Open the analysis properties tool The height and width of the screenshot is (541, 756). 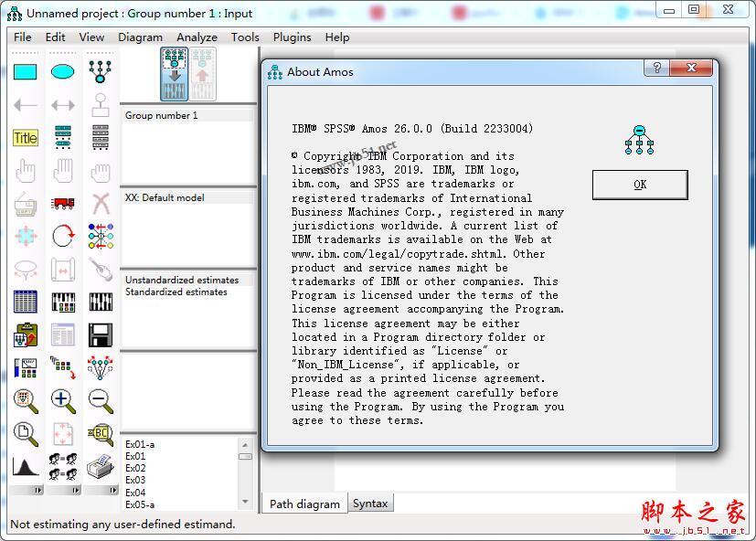(63, 302)
